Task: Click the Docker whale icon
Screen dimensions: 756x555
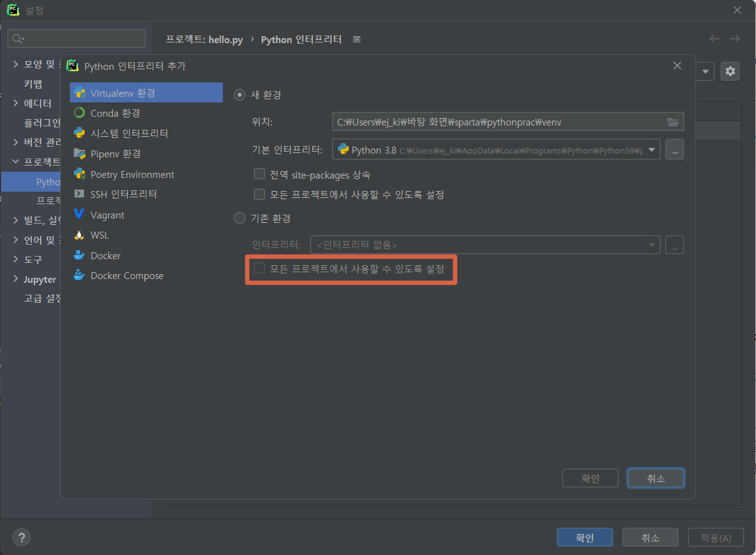Action: click(x=79, y=255)
